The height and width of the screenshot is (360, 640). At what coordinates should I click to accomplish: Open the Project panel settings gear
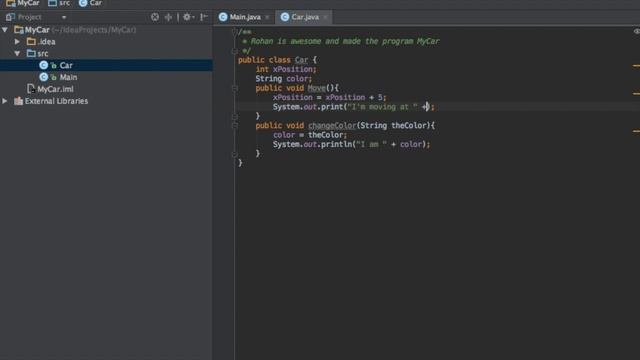(x=188, y=17)
